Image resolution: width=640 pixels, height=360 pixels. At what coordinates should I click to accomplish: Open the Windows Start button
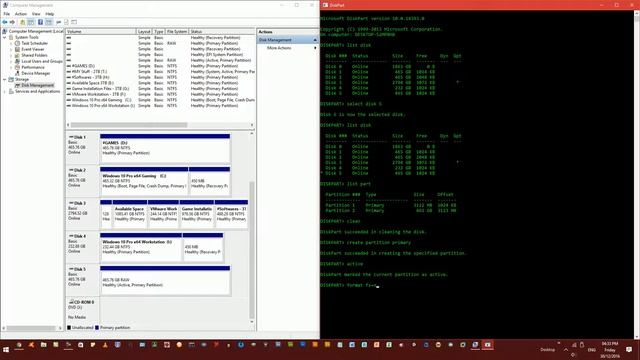pyautogui.click(x=6, y=350)
